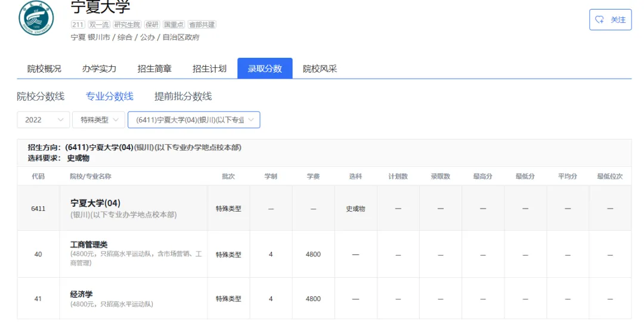The width and height of the screenshot is (644, 326).
Task: Click the 批次 column header
Action: pyautogui.click(x=228, y=176)
